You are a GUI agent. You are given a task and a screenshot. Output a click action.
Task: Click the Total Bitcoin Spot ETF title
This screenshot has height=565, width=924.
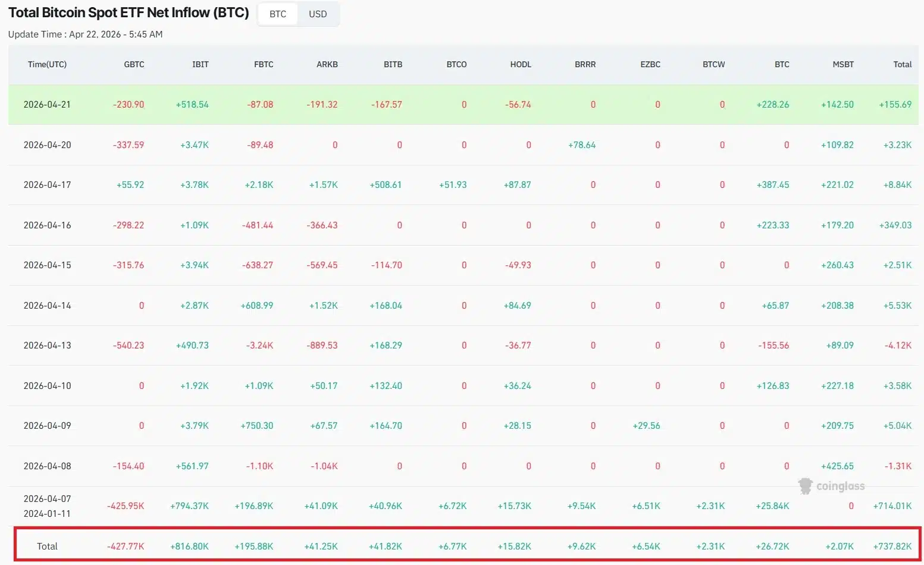(129, 12)
